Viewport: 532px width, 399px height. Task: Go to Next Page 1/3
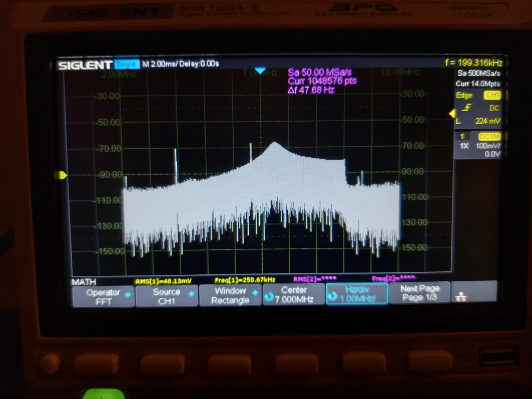(x=419, y=293)
